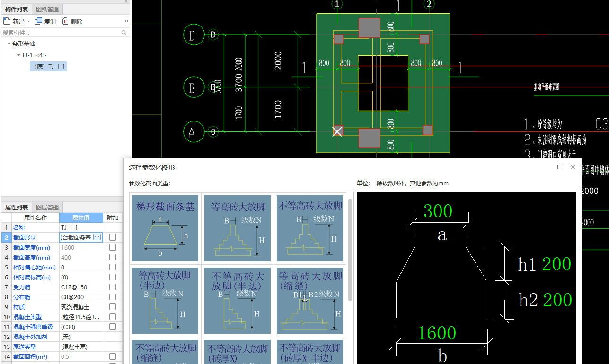Click the 泵送类型 value (混凝土泵)

pyautogui.click(x=81, y=347)
